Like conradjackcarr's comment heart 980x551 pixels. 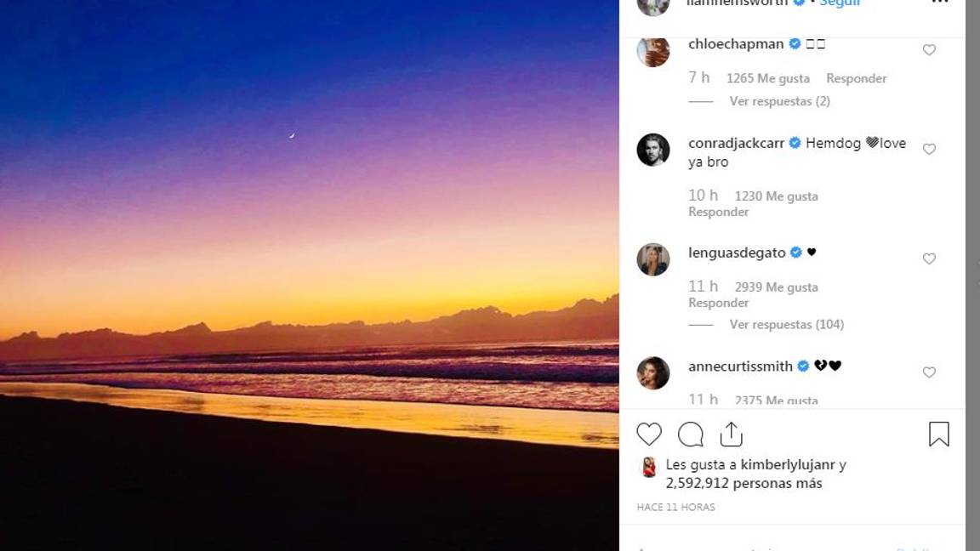tap(929, 150)
